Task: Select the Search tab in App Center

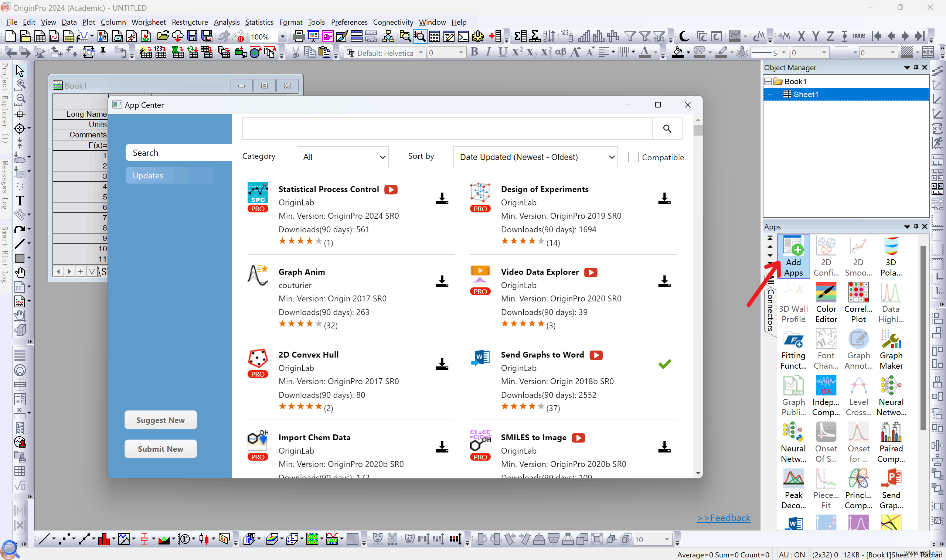Action: [x=178, y=153]
